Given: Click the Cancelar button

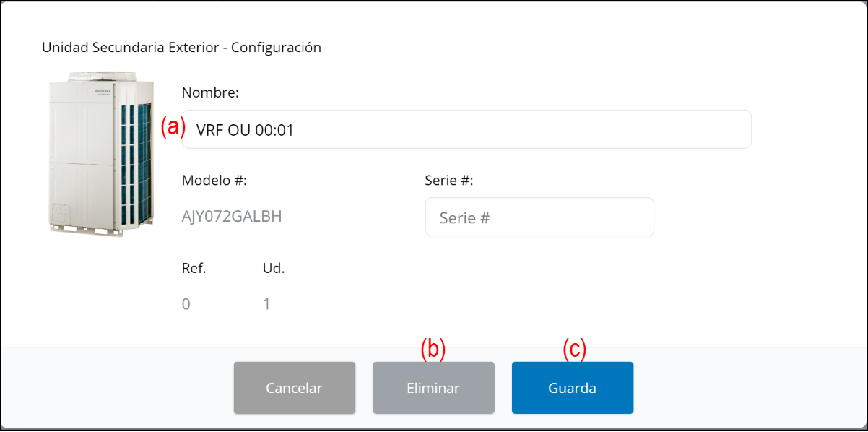Looking at the screenshot, I should click(294, 388).
